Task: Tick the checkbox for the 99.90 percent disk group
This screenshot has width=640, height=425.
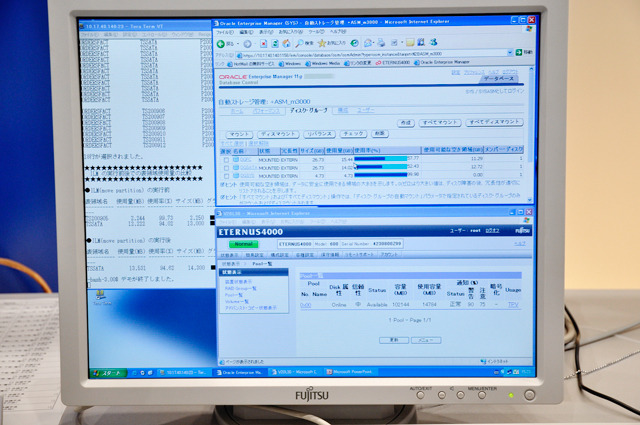Action: [226, 176]
